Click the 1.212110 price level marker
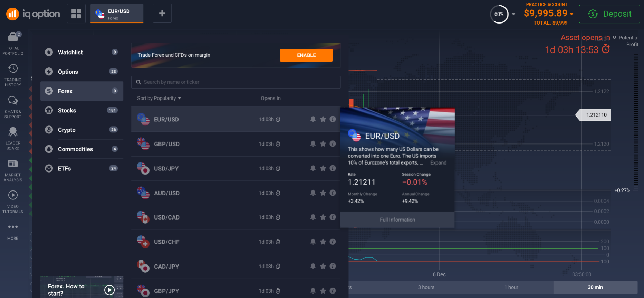The height and width of the screenshot is (298, 644). pos(593,115)
